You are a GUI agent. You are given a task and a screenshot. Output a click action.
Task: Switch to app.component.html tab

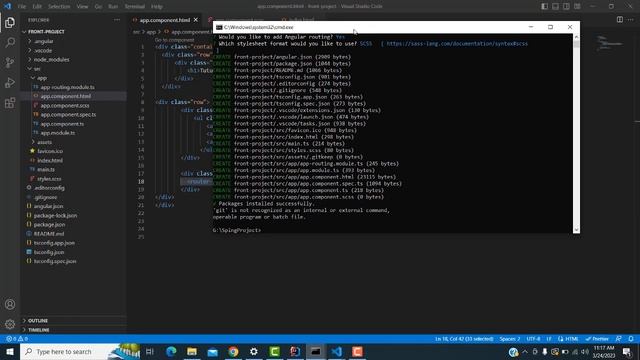[164, 20]
